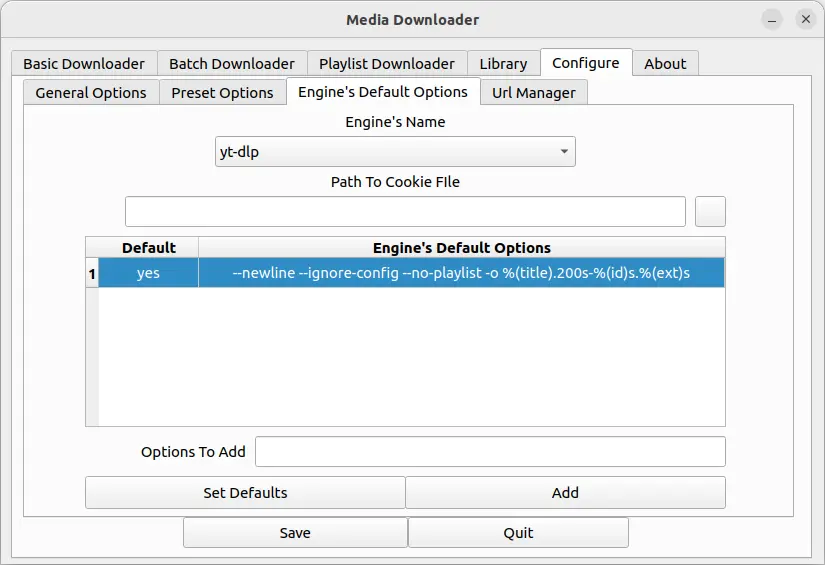Expand the Engine's Name yt-dlp dropdown
This screenshot has width=825, height=565.
pyautogui.click(x=395, y=152)
